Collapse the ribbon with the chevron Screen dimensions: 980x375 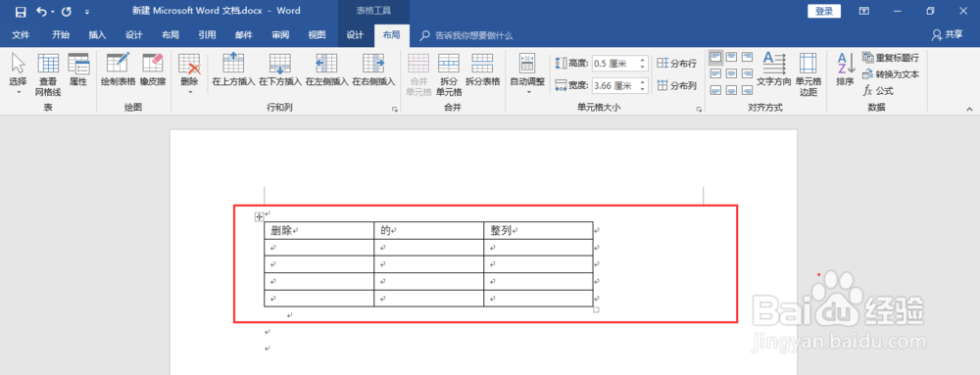[x=969, y=109]
